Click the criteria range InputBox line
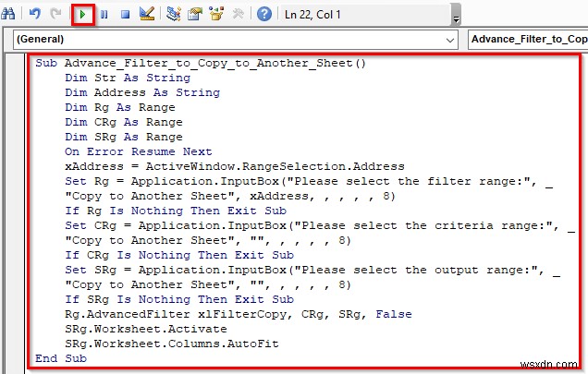The height and width of the screenshot is (374, 588). (x=320, y=226)
